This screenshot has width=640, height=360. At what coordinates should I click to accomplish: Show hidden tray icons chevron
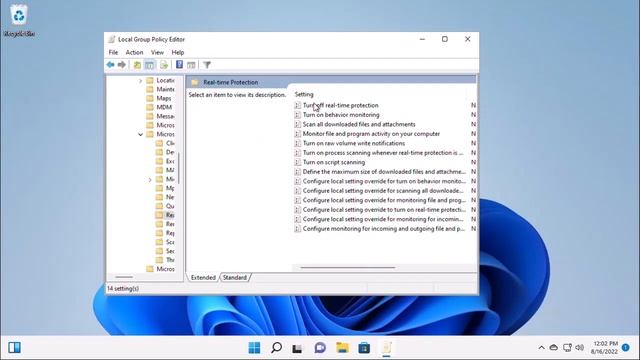[x=541, y=348]
